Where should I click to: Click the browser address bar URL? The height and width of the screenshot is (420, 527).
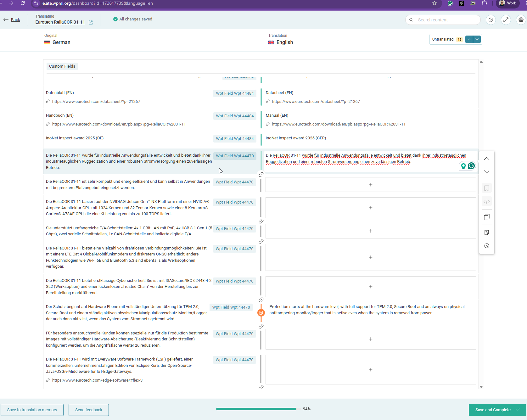pos(98,3)
